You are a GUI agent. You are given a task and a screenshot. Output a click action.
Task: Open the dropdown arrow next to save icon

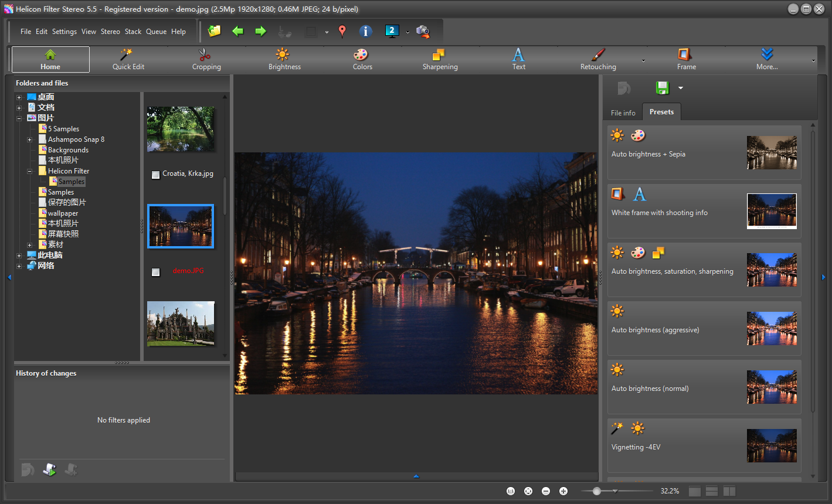pyautogui.click(x=681, y=88)
